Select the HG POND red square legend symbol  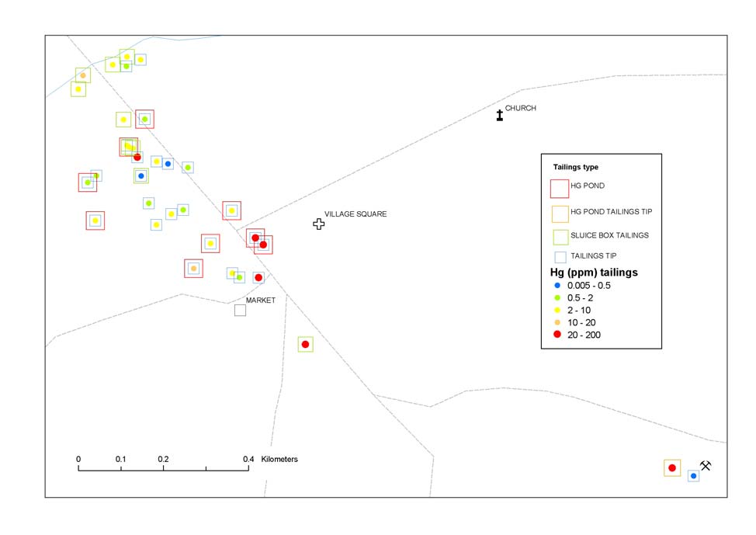[x=559, y=189]
